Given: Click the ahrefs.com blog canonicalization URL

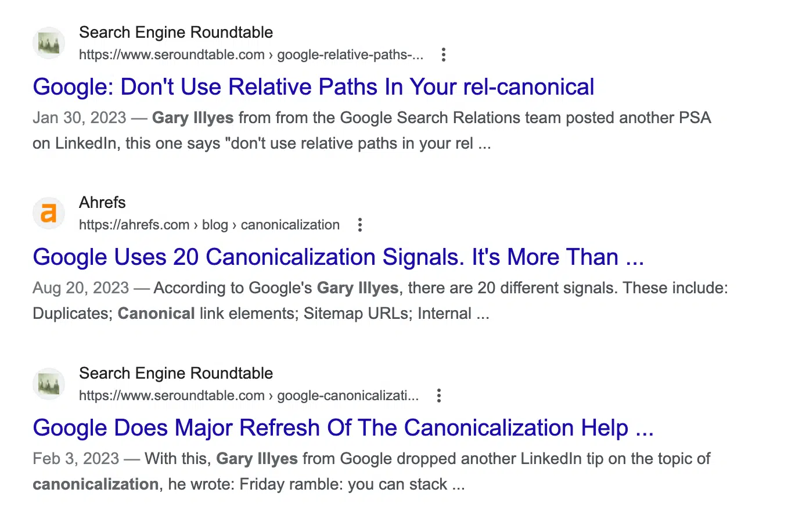Looking at the screenshot, I should tap(209, 225).
